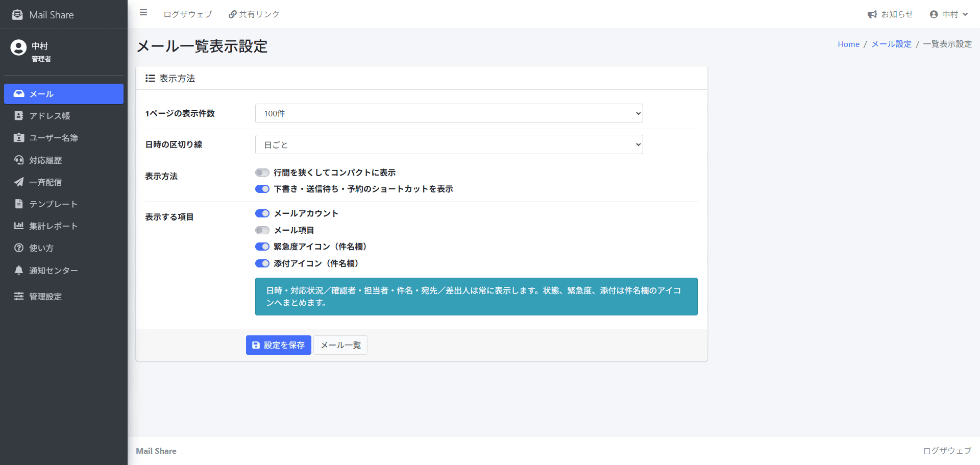Screen dimensions: 980x465
Task: Open 対応履歴 in sidebar menu
Action: (64, 160)
